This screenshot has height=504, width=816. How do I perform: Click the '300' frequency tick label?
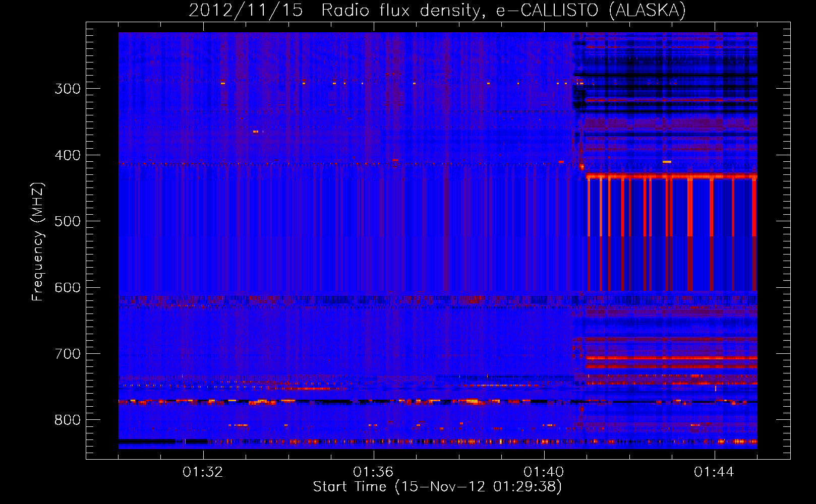pos(68,89)
